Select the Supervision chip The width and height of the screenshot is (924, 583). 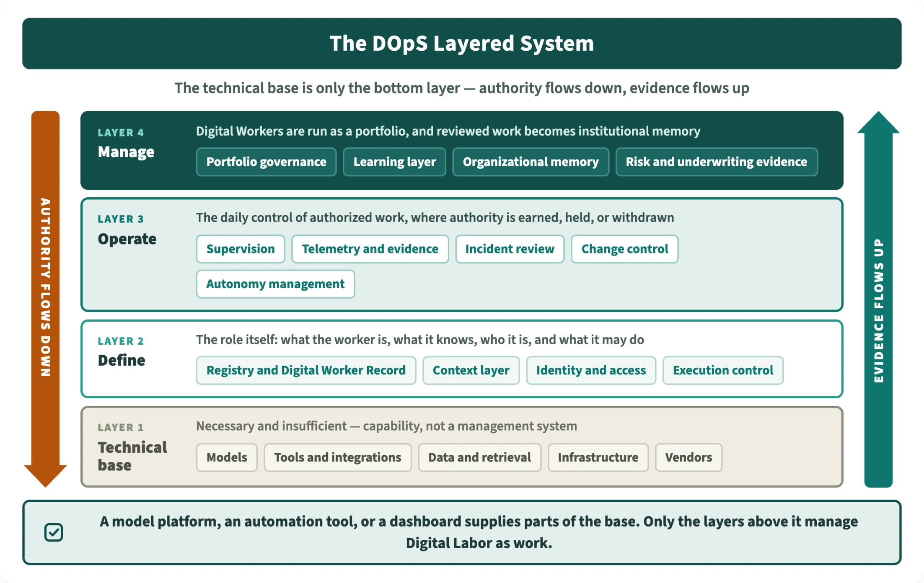coord(241,249)
